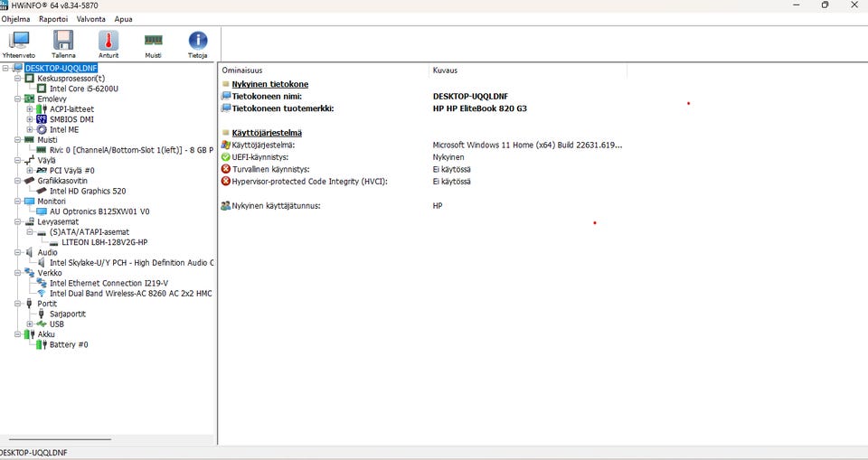Open the Apua menu

124,19
